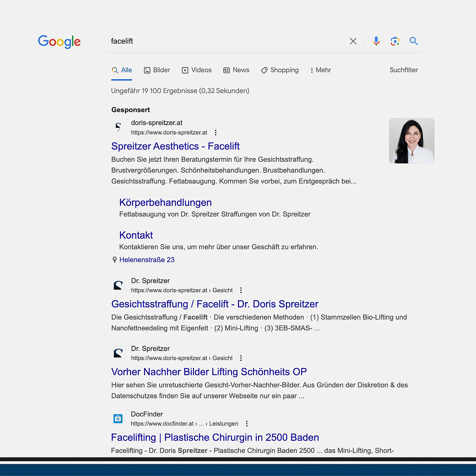The height and width of the screenshot is (476, 476).
Task: Open three-dot menu for DocFinder result
Action: coord(247,424)
